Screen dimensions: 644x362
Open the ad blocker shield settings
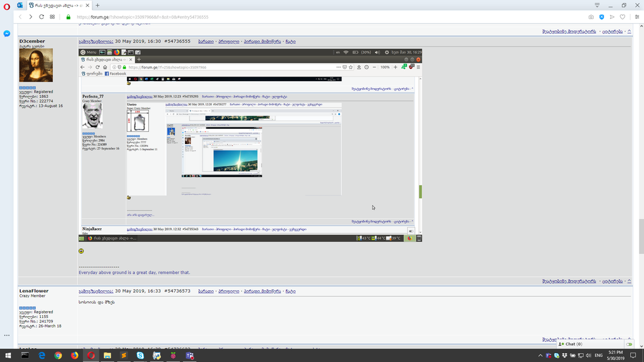point(602,17)
